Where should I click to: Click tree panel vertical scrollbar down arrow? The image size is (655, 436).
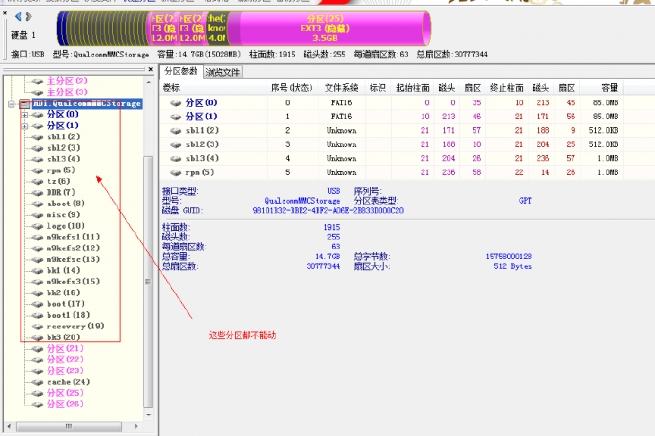(148, 414)
